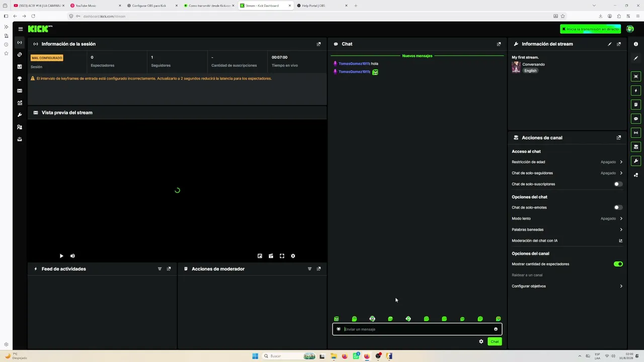
Task: Filter the Feed de actividades panel
Action: (159, 268)
